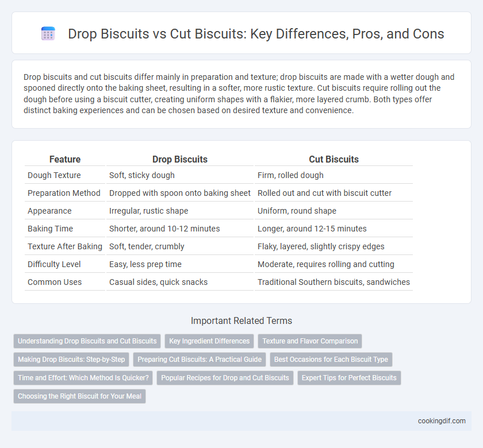Click the calendar icon beside the title
The height and width of the screenshot is (448, 483).
point(48,33)
